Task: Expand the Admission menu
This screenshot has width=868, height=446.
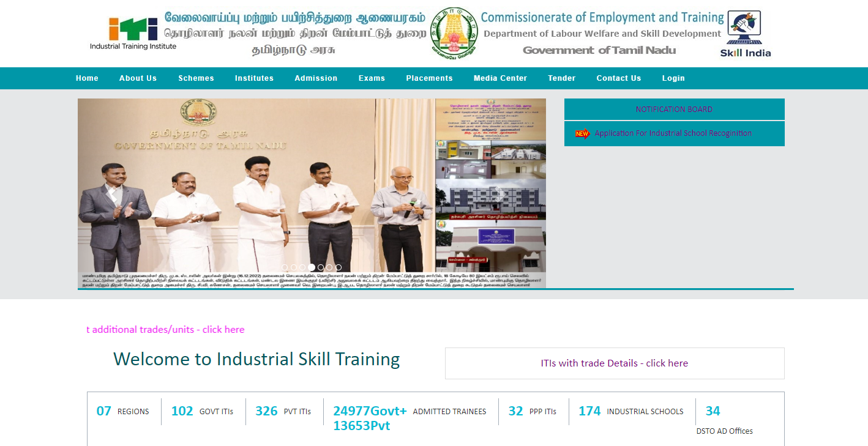Action: click(x=316, y=78)
